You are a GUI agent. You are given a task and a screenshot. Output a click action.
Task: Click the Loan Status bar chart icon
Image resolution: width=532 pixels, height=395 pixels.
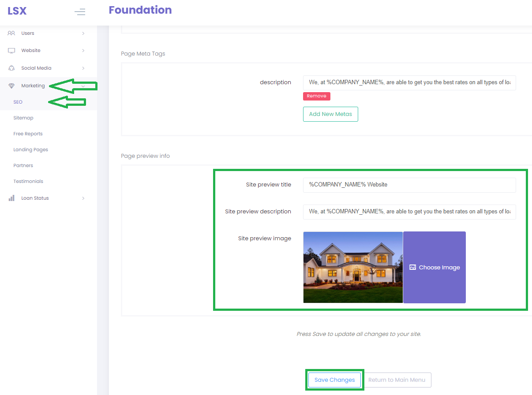tap(11, 198)
